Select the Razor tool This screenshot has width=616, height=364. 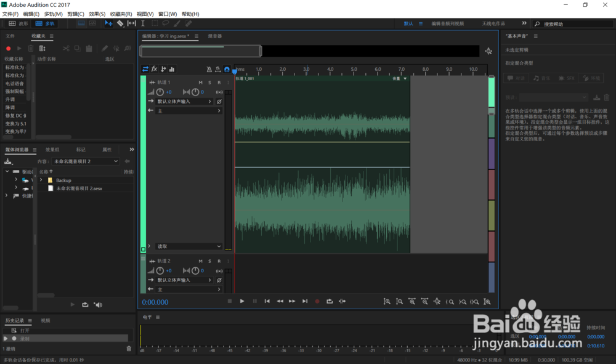pyautogui.click(x=120, y=23)
